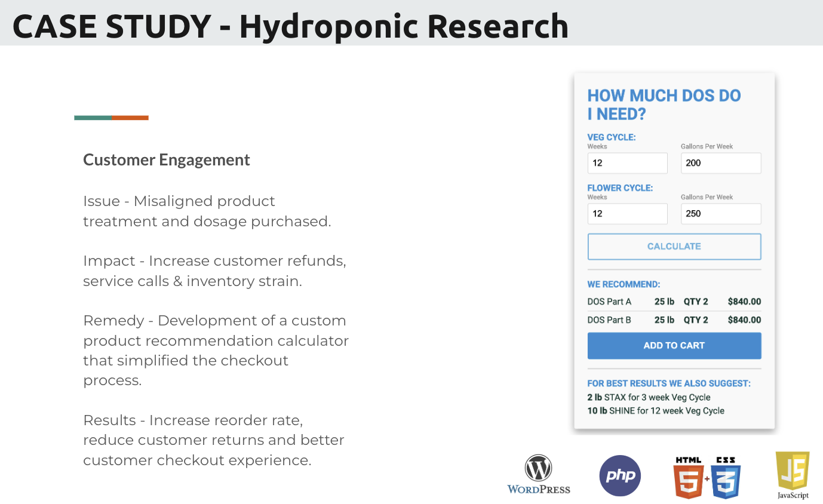Image resolution: width=823 pixels, height=504 pixels.
Task: Click the orange segment of accent bar
Action: click(130, 118)
